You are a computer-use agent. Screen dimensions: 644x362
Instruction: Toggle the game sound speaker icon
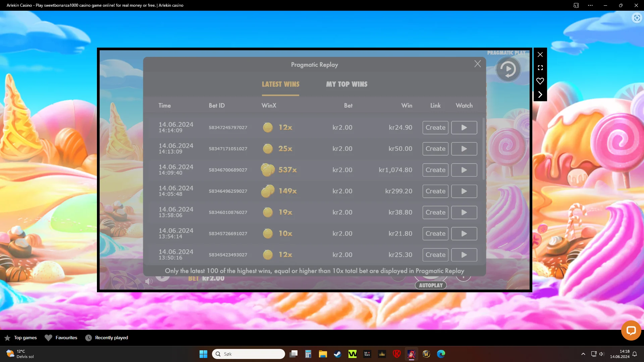[149, 281]
